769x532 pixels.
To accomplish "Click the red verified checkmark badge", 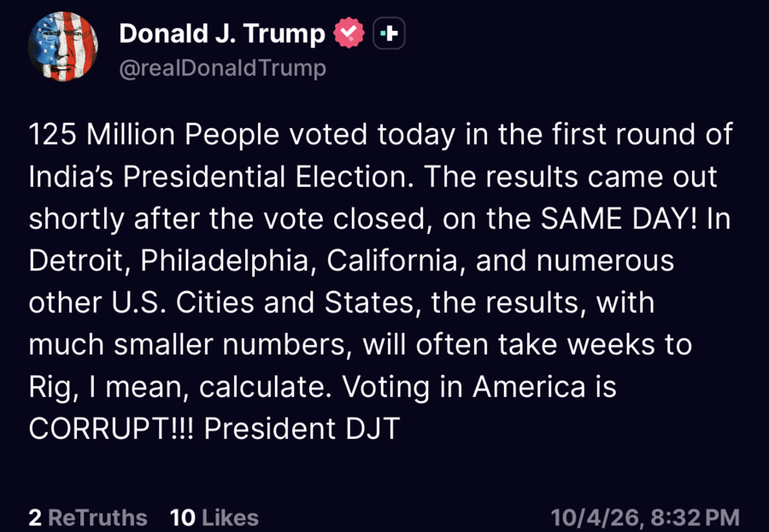I will 349,32.
